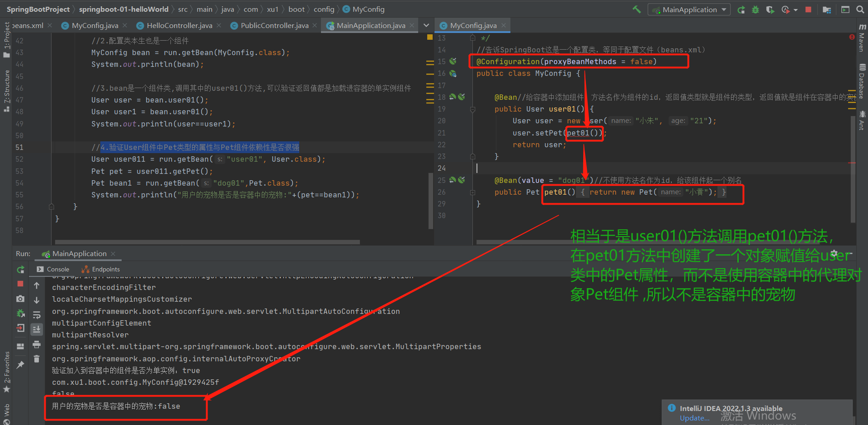Rerun MainApplication from the Run panel
Viewport: 868px width, 425px height.
coord(20,270)
